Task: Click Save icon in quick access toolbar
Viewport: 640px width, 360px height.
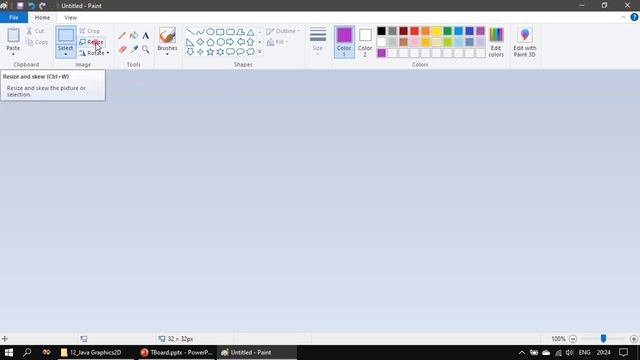Action: click(x=20, y=6)
